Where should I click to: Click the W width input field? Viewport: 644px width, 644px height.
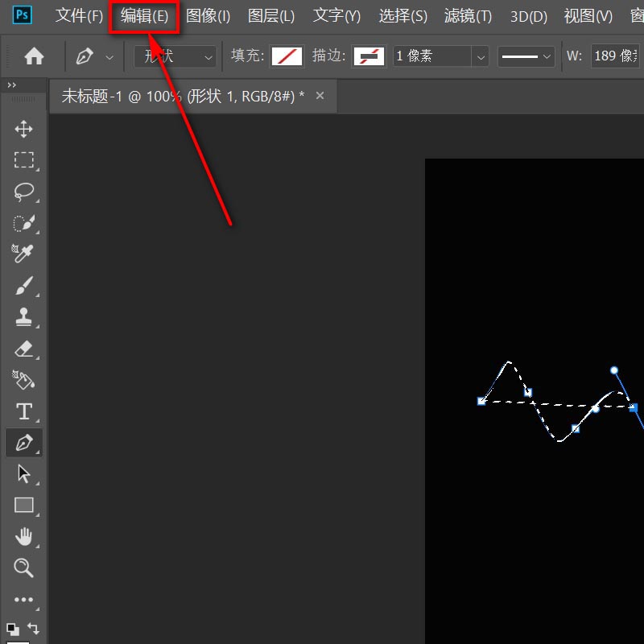point(615,56)
